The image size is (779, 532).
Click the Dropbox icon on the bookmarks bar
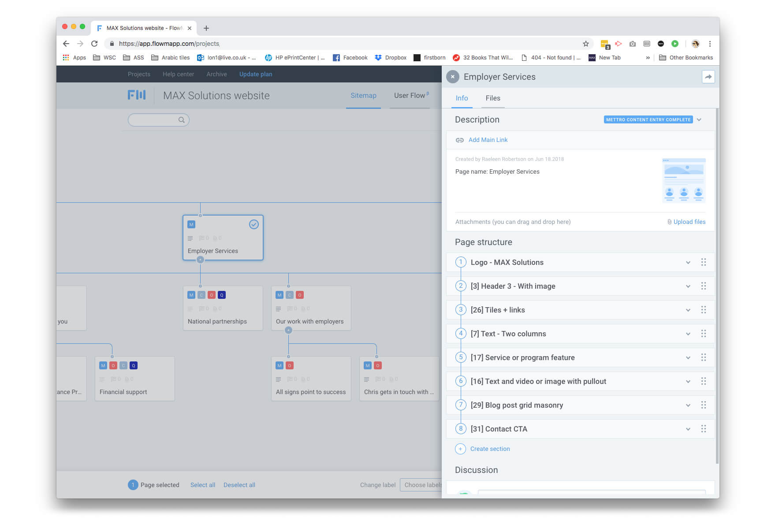click(x=378, y=57)
